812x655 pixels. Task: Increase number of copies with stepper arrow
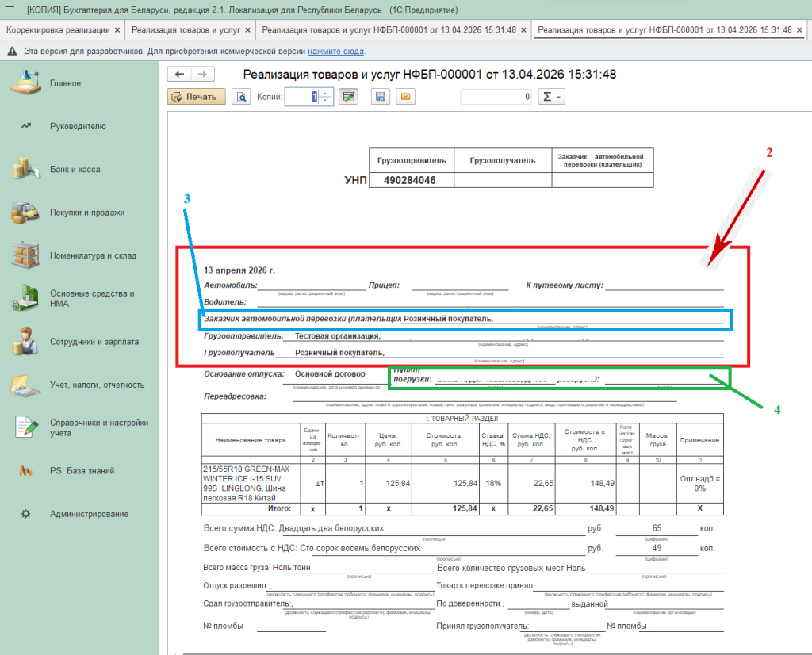(326, 93)
